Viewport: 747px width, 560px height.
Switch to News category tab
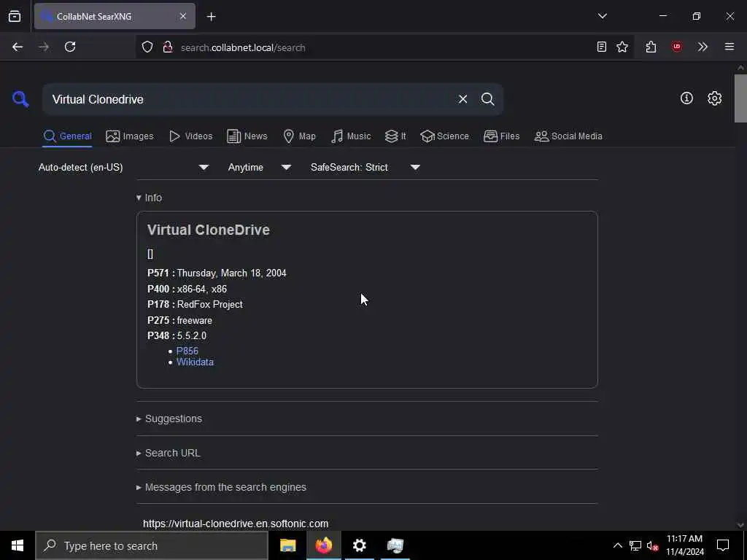pyautogui.click(x=247, y=136)
